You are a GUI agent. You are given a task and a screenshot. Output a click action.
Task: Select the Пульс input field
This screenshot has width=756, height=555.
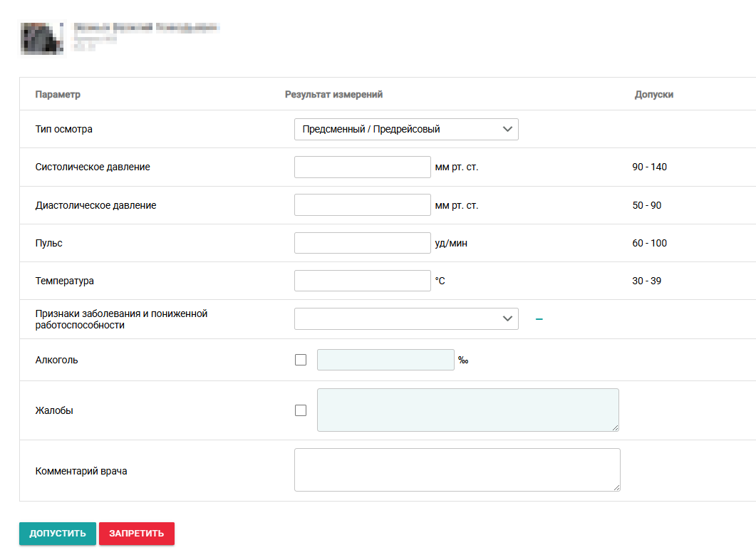[362, 243]
